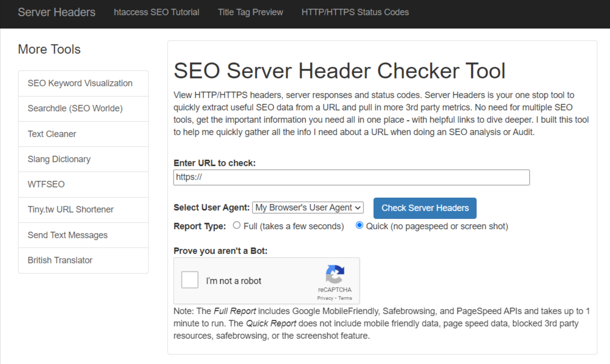
Task: Open the Text Cleaner tool
Action: tap(51, 134)
